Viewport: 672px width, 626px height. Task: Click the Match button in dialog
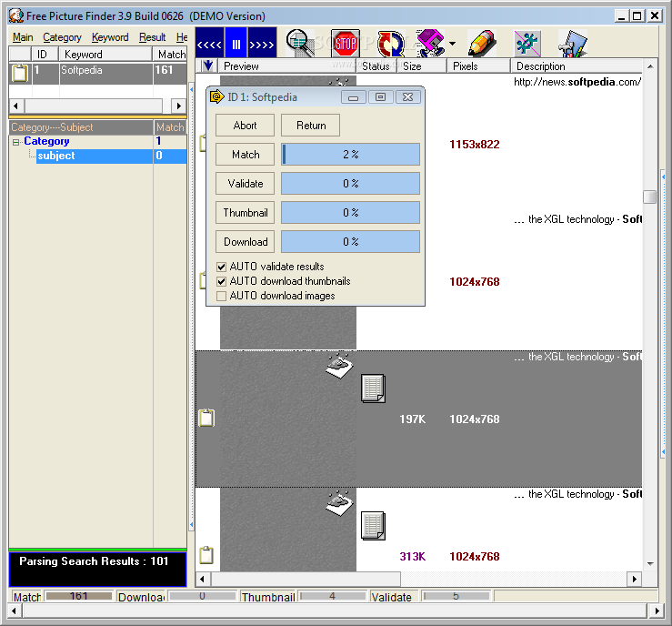(x=245, y=155)
